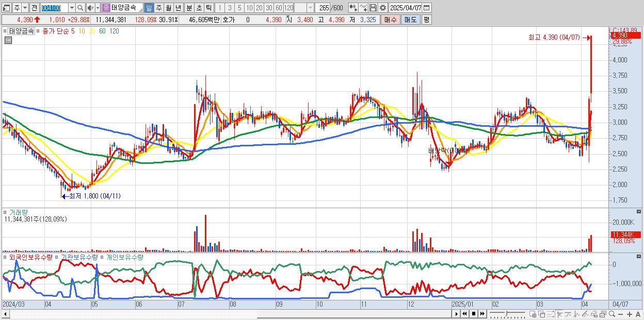The image size is (644, 320).
Task: Click the minus zoom-out icon
Action: (x=620, y=314)
